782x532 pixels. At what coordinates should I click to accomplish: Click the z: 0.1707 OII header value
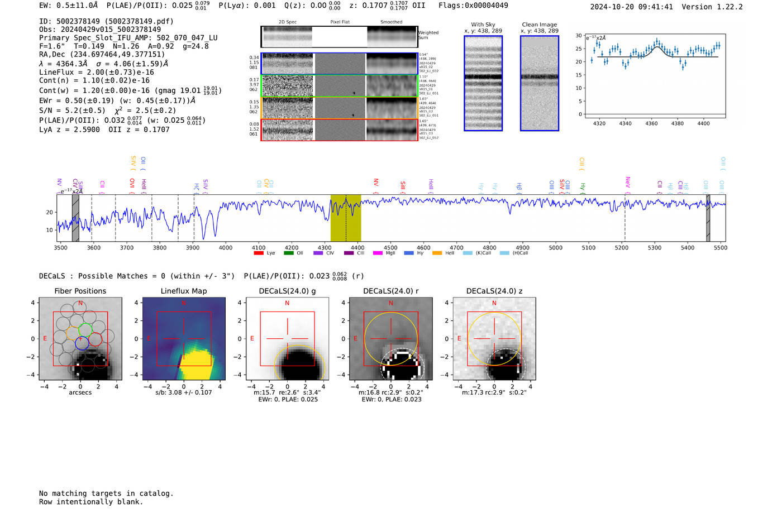(x=387, y=6)
